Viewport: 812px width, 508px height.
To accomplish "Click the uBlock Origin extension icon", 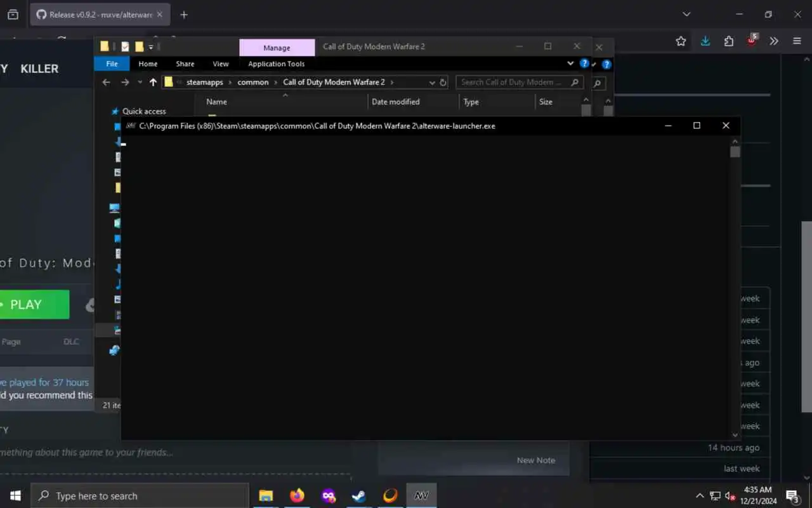I will [x=751, y=41].
